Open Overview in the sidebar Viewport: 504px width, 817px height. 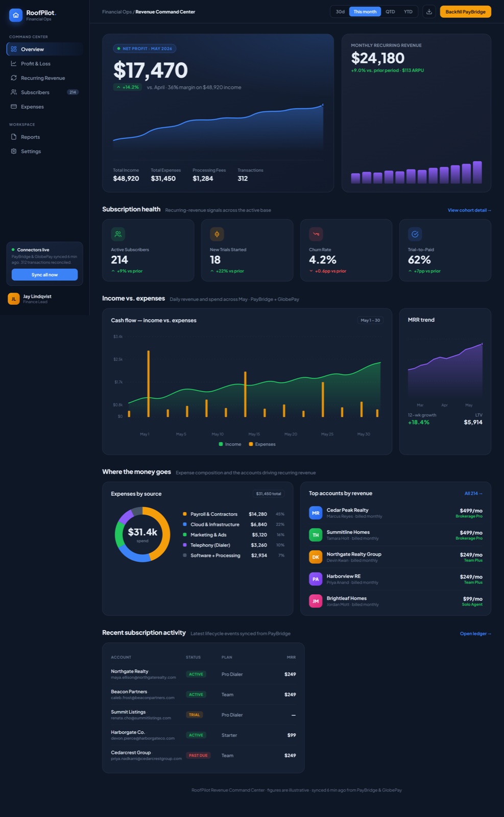pyautogui.click(x=45, y=49)
